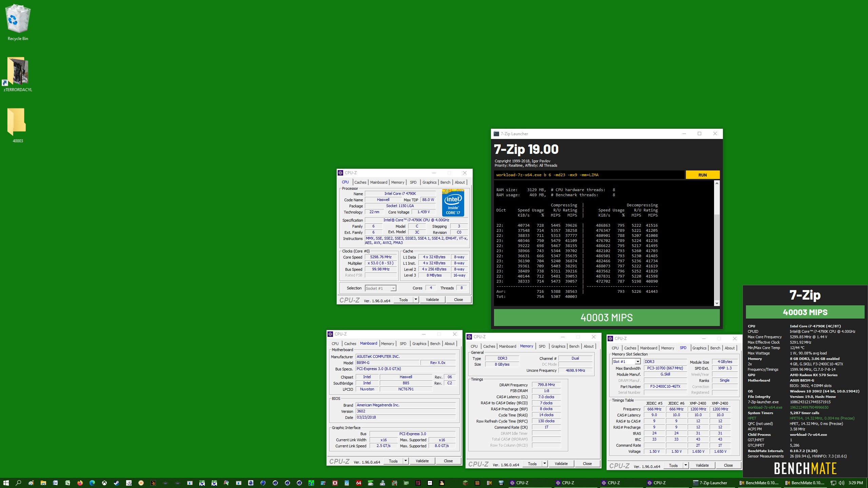
Task: Launch Firefox from the taskbar
Action: tap(80, 483)
